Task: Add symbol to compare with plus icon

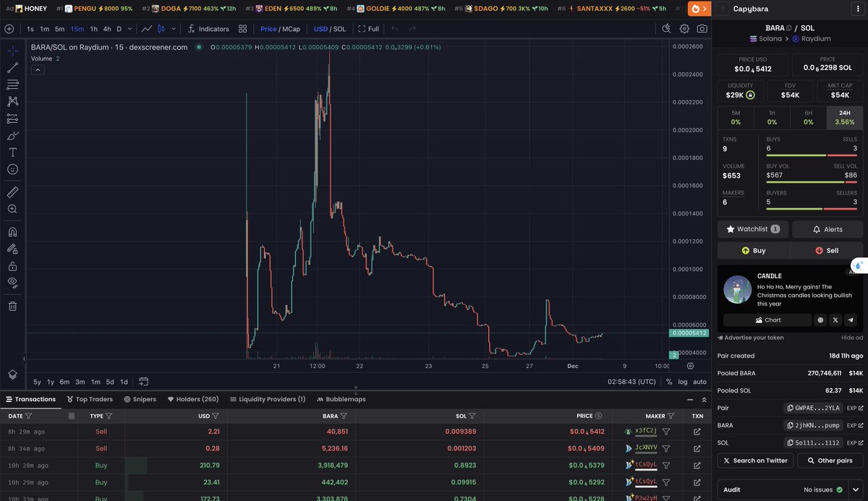Action: (x=9, y=29)
